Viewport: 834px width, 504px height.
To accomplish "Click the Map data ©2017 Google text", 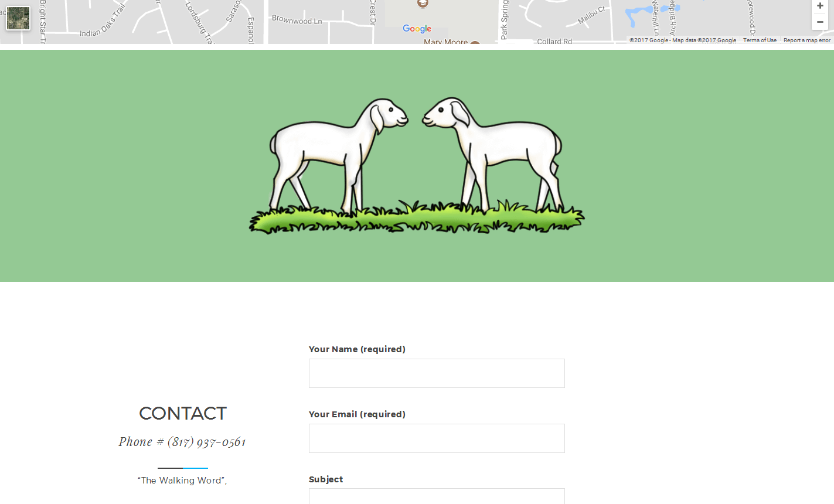I will click(x=704, y=40).
